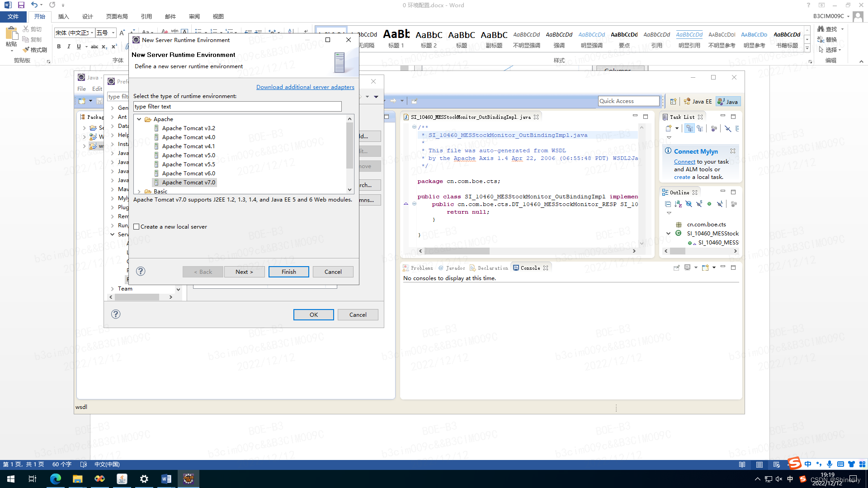Open File Explorer from taskbar
The height and width of the screenshot is (488, 868).
point(77,479)
